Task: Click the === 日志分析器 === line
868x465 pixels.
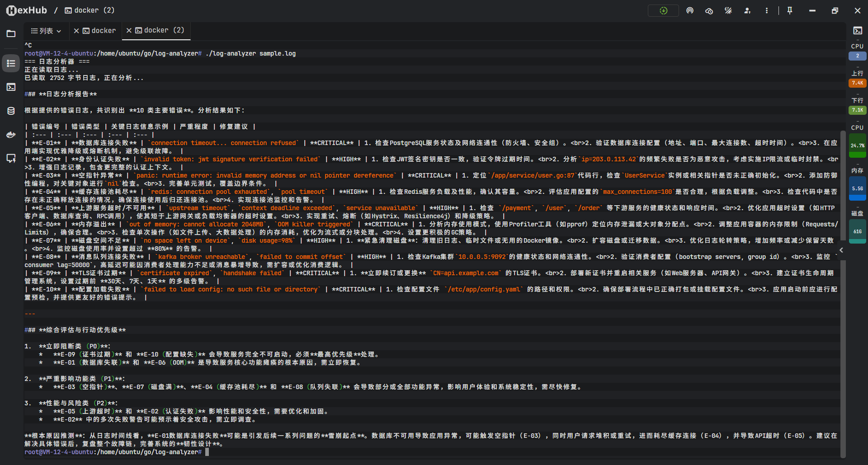Action: pyautogui.click(x=57, y=61)
